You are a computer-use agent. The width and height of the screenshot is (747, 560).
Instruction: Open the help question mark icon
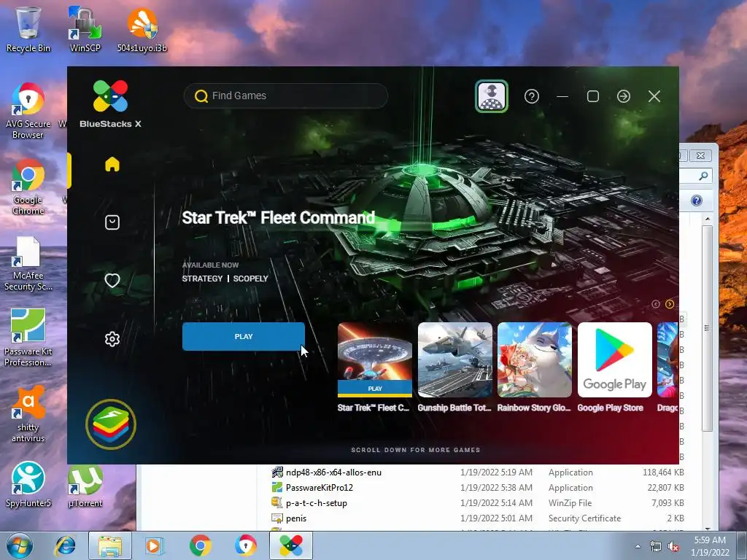[x=532, y=96]
